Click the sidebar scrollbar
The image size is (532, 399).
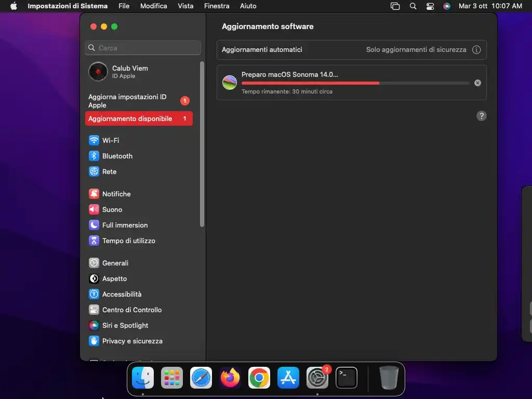[202, 144]
